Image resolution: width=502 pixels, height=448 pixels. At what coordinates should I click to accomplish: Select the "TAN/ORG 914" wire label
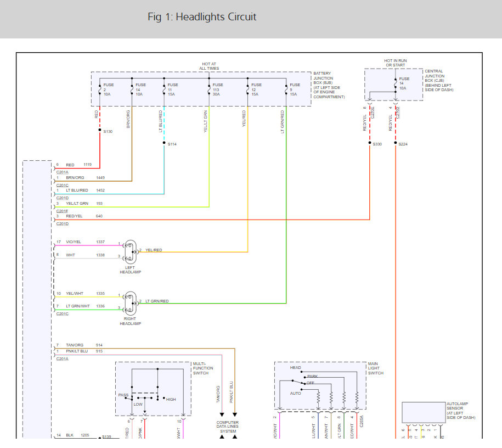(84, 345)
